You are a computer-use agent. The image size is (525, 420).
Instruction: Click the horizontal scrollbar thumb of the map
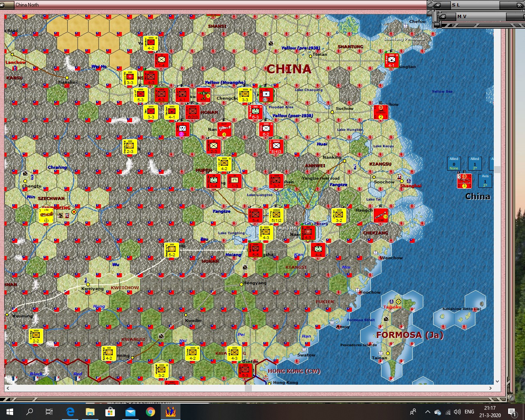pos(248,388)
